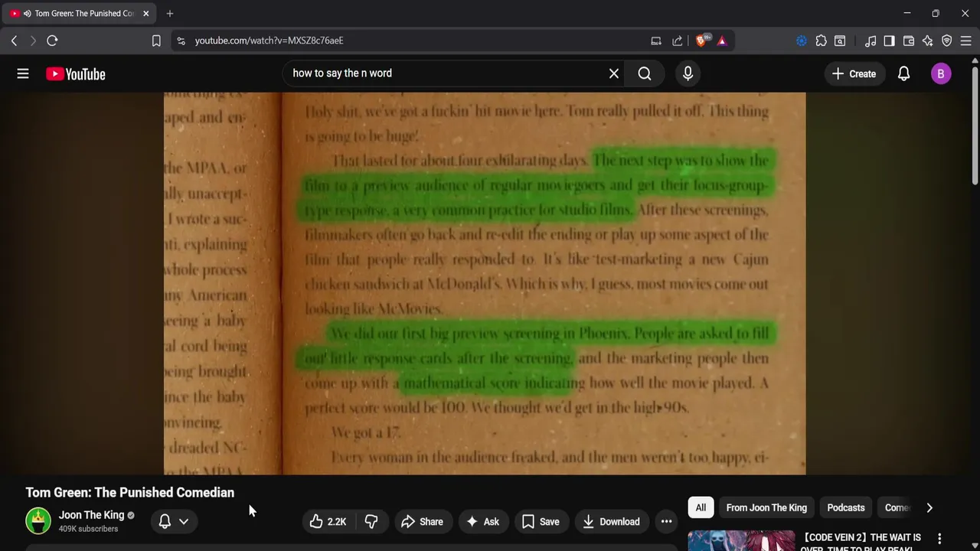980x551 pixels.
Task: Open the tab search icon in toolbar
Action: (840, 41)
